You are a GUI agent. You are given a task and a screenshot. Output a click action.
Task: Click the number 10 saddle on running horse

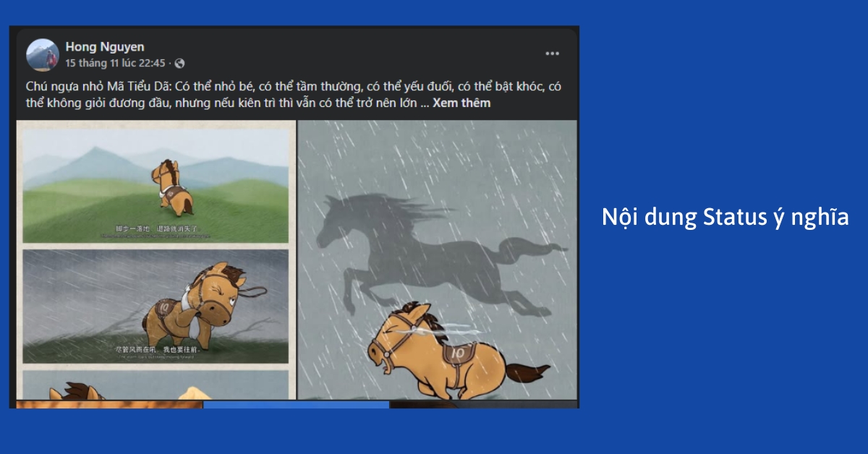458,353
